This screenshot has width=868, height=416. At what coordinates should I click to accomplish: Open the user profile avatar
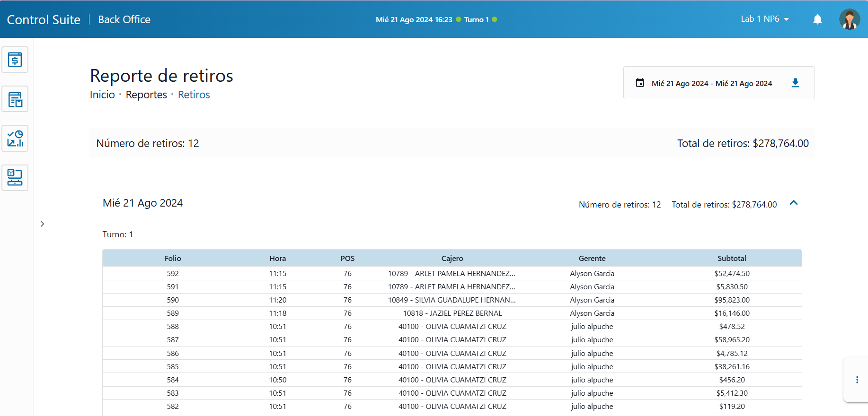click(849, 19)
